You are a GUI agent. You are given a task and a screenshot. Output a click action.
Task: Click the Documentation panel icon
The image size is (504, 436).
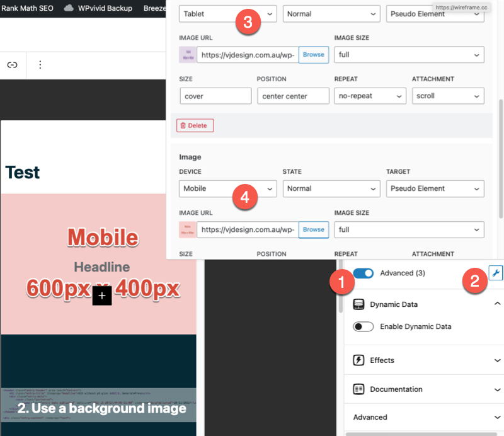[x=359, y=389]
